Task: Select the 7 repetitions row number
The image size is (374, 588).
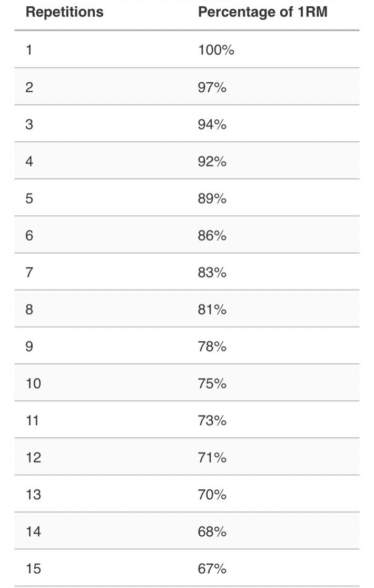Action: pos(29,272)
